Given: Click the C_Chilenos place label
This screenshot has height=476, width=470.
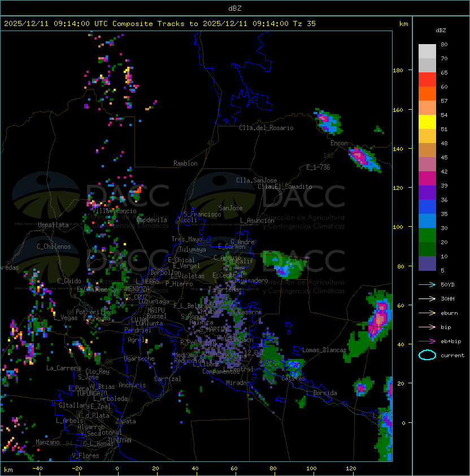Looking at the screenshot, I should coord(54,246).
